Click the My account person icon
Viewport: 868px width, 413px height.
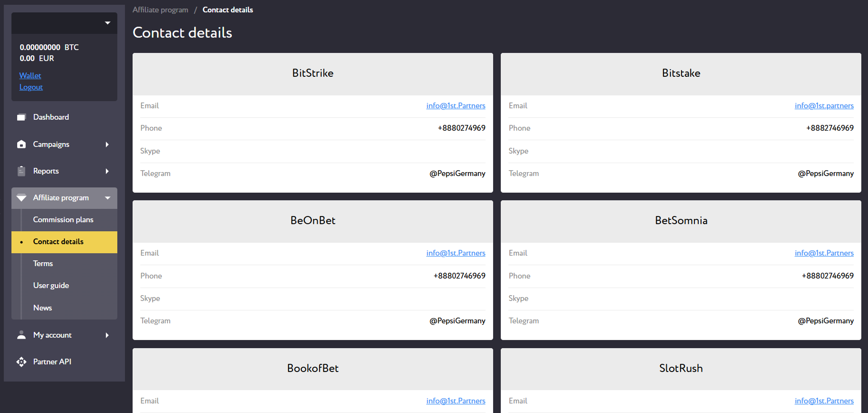pos(21,335)
